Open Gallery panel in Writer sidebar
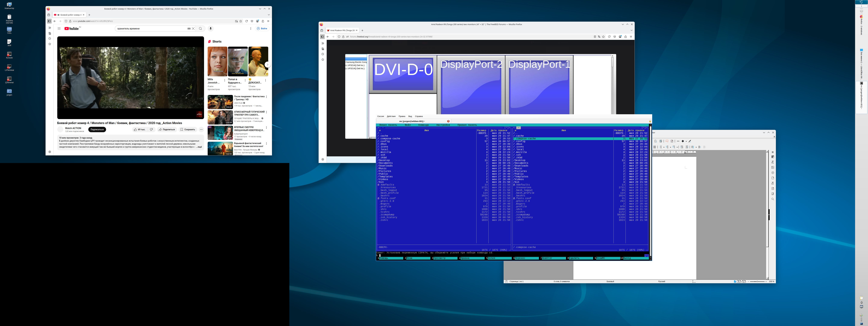868x326 pixels. 773,167
